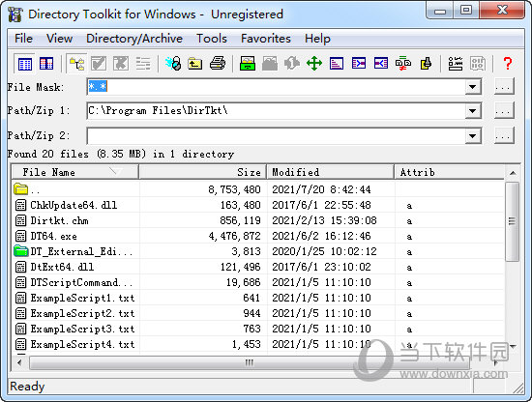Click the Path/Zip 2 browse button
This screenshot has width=532, height=402.
pyautogui.click(x=504, y=136)
